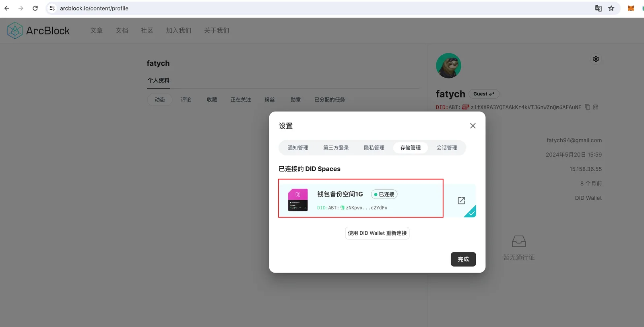Click the DID zNKpvx...c2YdFx text
The height and width of the screenshot is (327, 644).
click(367, 208)
